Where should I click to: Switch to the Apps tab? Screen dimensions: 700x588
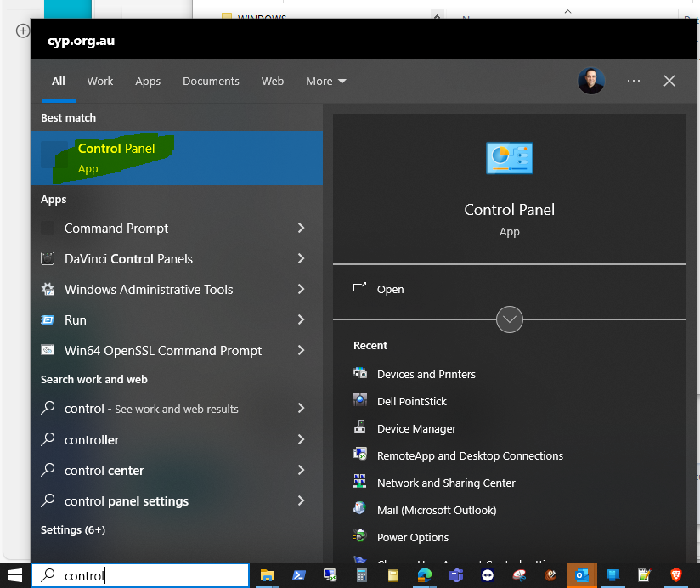point(148,82)
